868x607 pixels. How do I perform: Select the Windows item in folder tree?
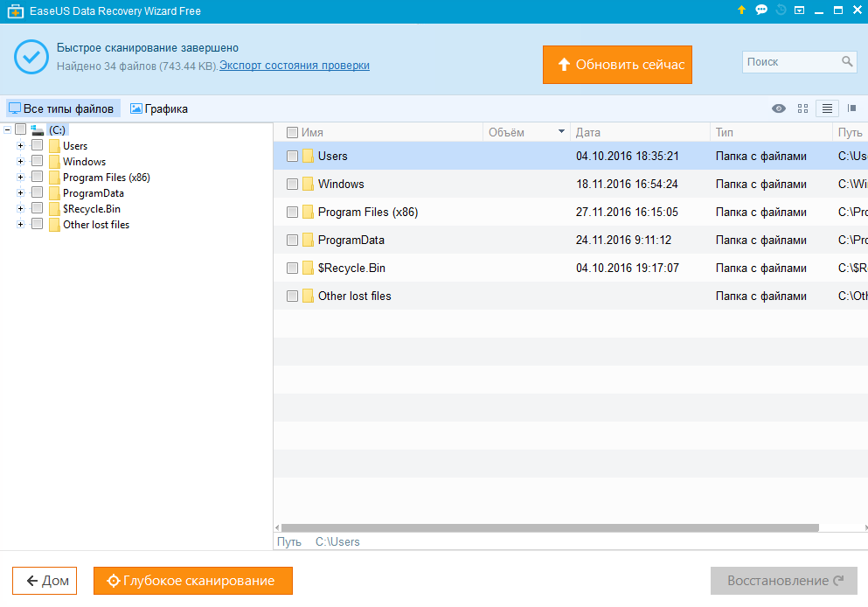coord(84,162)
